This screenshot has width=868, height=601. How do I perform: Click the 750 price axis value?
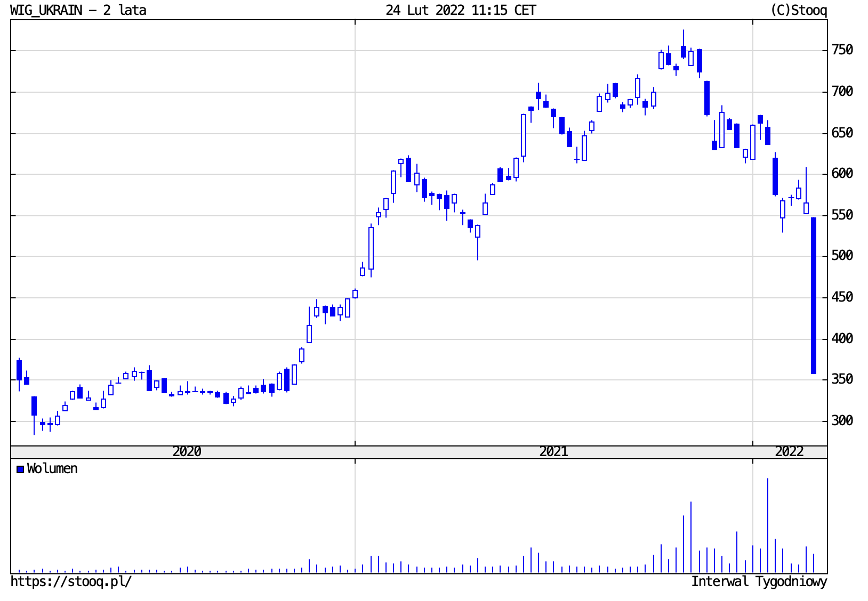point(842,50)
